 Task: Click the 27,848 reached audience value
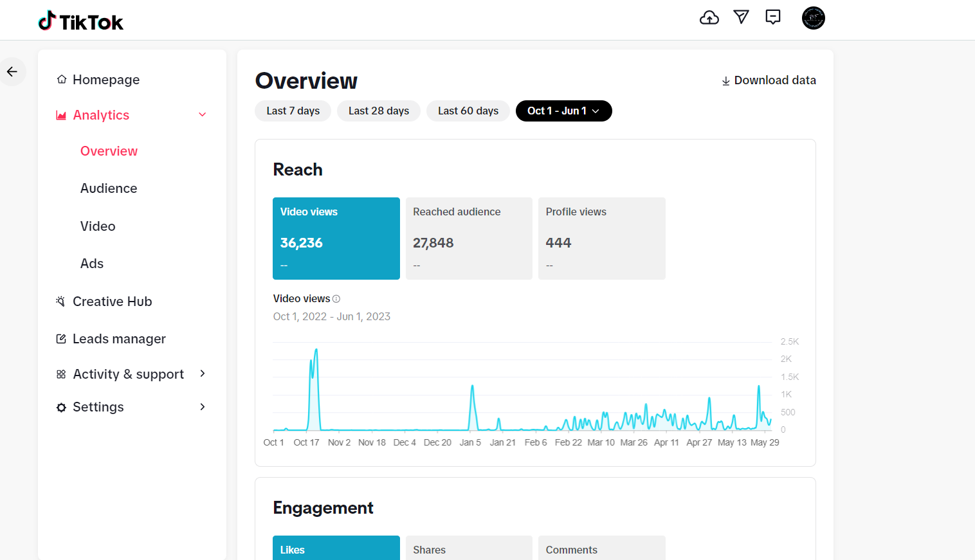click(433, 243)
